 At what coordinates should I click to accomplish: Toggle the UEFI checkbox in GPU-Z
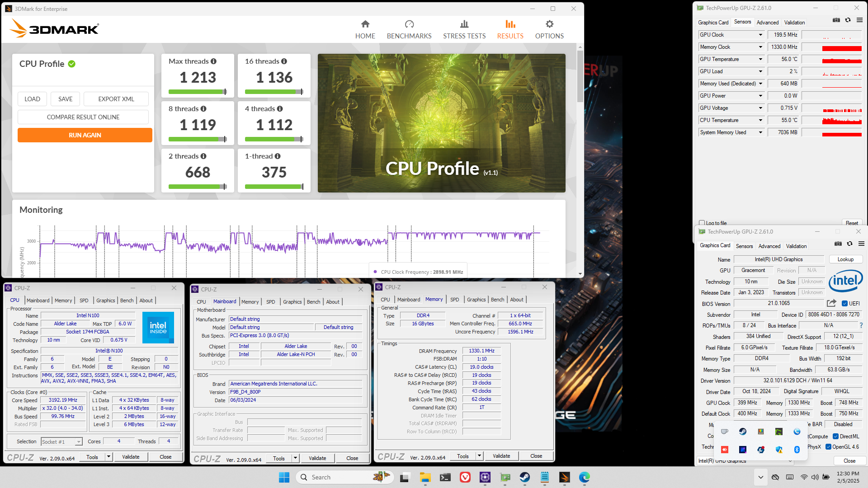coord(844,304)
